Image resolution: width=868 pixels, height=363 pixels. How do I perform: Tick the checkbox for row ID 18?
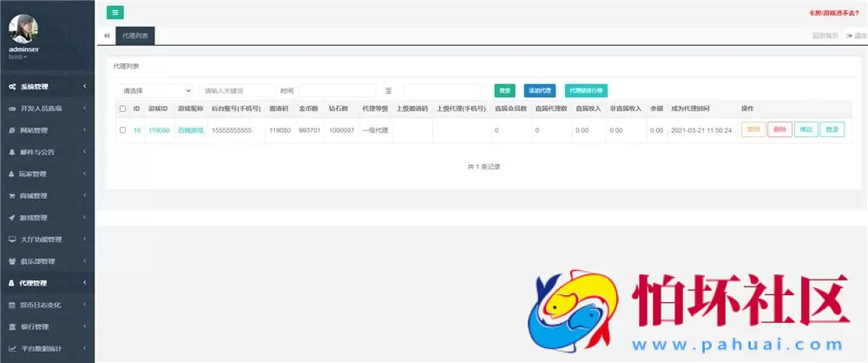click(123, 130)
